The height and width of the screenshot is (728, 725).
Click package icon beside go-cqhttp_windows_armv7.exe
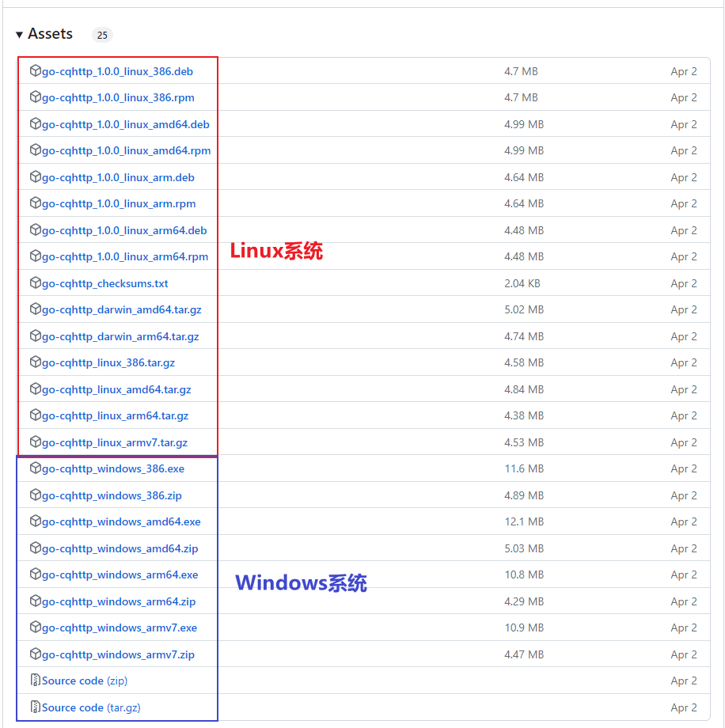coord(36,627)
